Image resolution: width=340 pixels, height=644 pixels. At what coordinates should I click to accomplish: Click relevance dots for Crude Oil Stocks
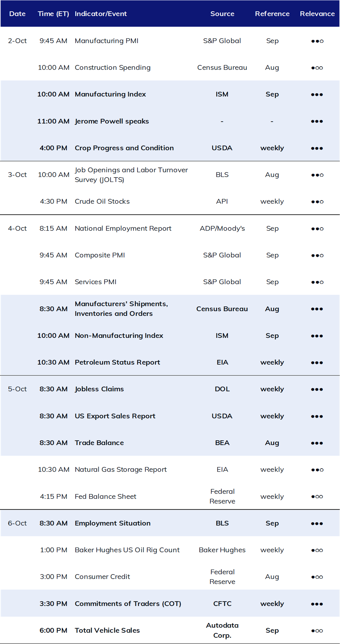317,202
